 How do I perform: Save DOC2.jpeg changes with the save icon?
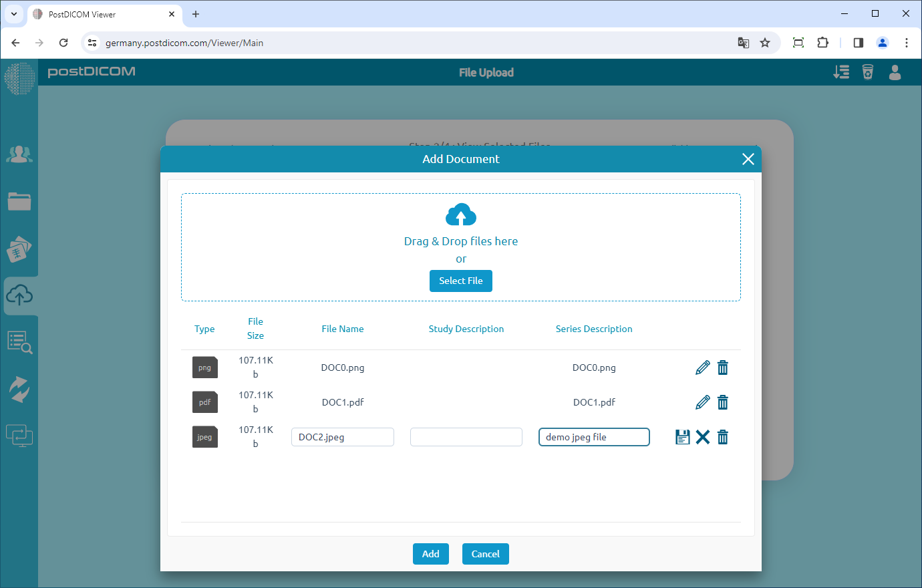point(682,436)
